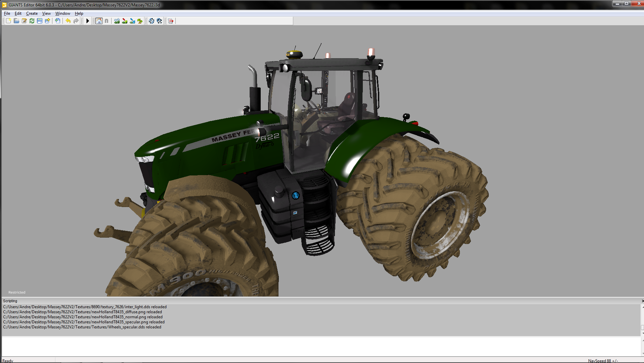Toggle the house-shaped navigation mode button
The image size is (644, 363).
[99, 21]
